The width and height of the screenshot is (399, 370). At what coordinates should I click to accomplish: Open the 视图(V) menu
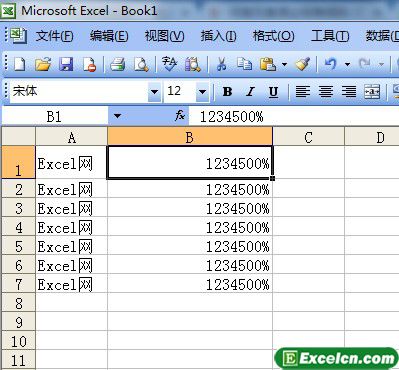tap(164, 36)
